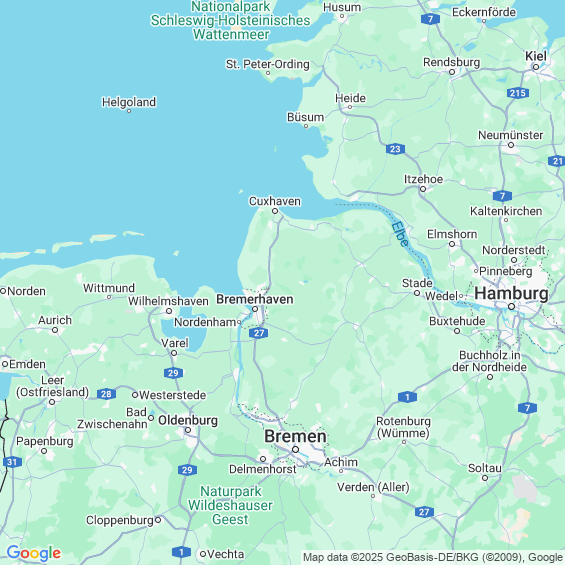The height and width of the screenshot is (565, 565).
Task: Click the Elbe river label
Action: (x=400, y=234)
